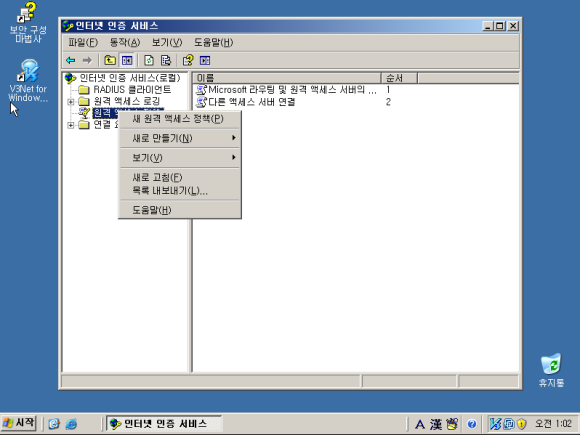The image size is (580, 435).
Task: Click order value 2 in the list
Action: [x=388, y=102]
